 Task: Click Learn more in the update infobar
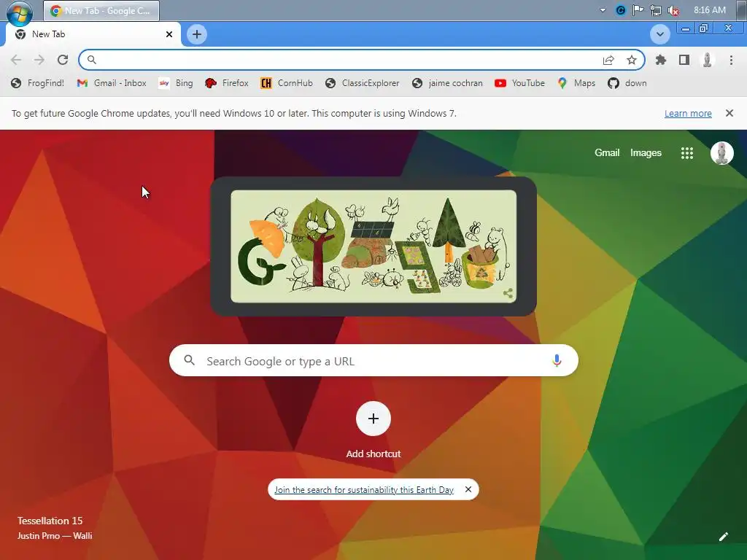click(x=688, y=113)
